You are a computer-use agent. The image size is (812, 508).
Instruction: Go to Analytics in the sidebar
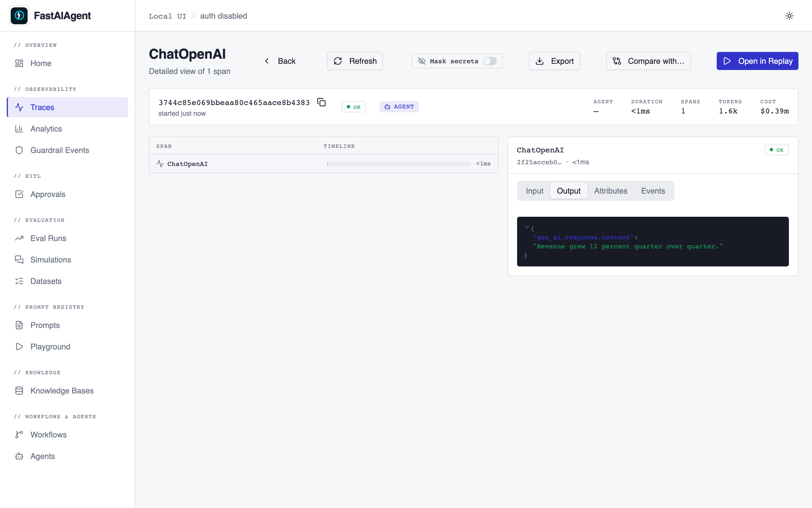67,129
